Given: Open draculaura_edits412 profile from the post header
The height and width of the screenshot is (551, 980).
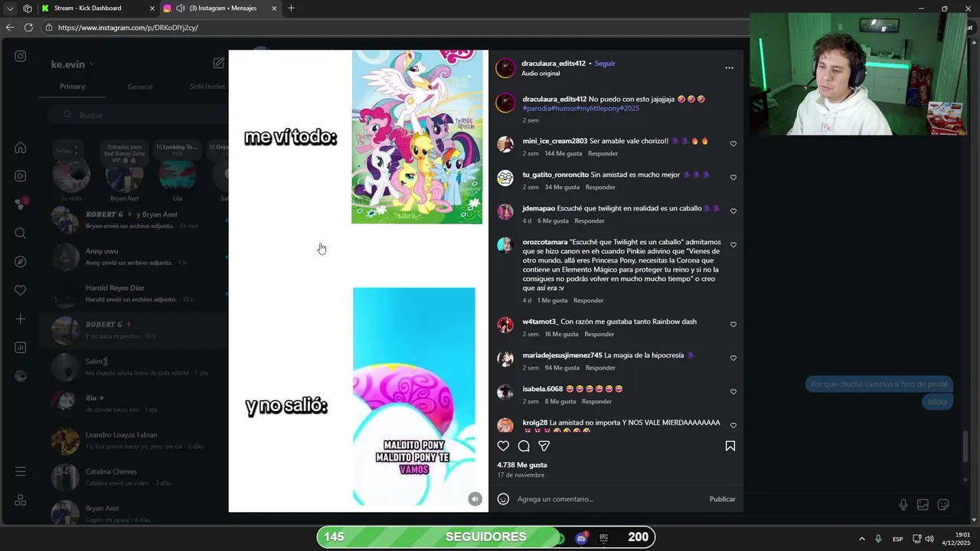Looking at the screenshot, I should point(553,64).
